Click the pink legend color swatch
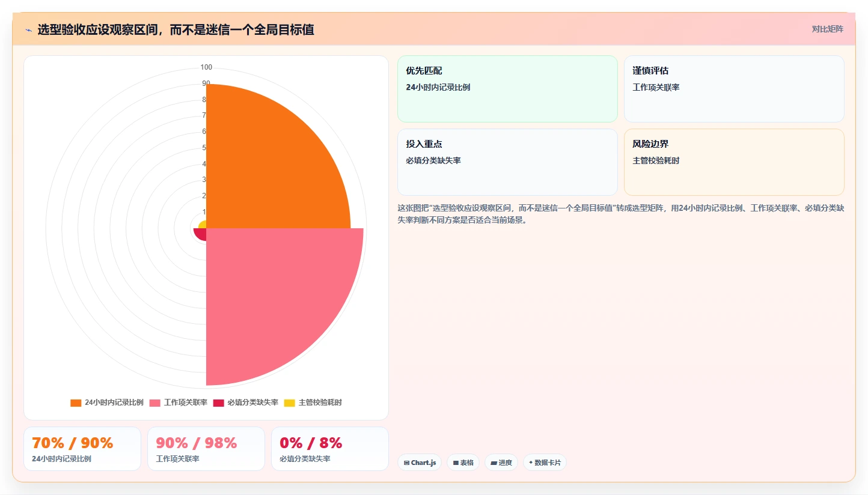The width and height of the screenshot is (868, 495). (x=155, y=402)
